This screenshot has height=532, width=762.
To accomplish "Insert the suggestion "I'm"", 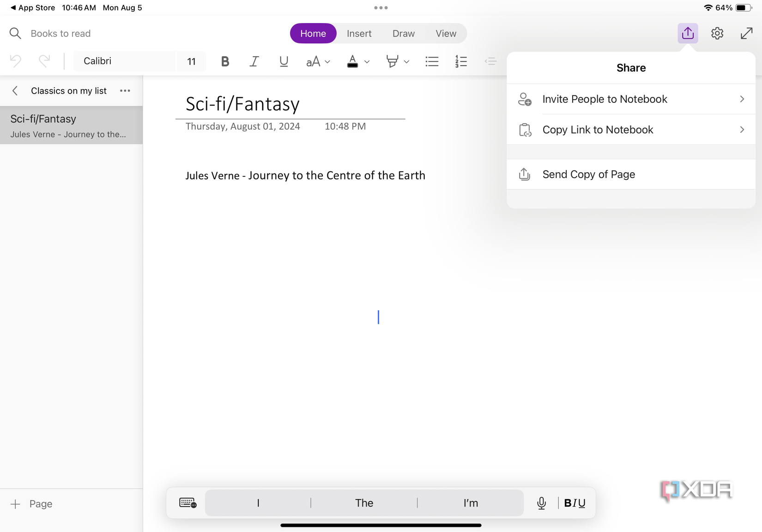I will [x=471, y=503].
